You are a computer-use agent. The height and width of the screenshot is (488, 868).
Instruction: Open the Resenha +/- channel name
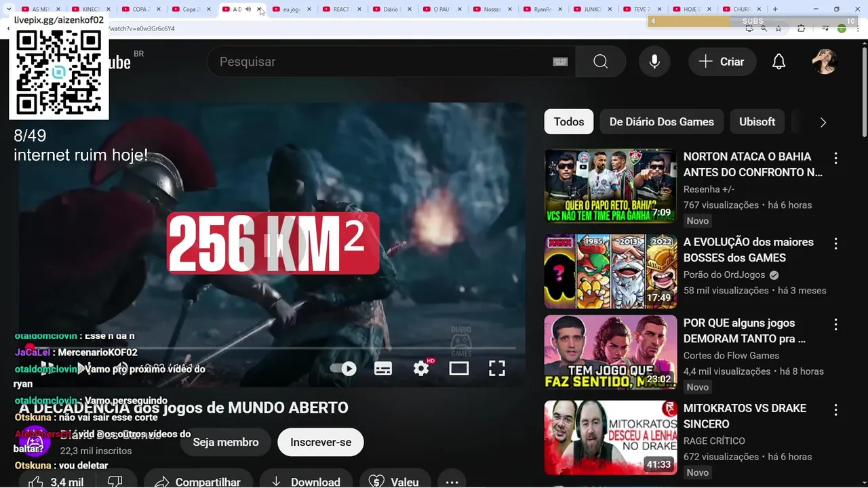[x=709, y=189]
